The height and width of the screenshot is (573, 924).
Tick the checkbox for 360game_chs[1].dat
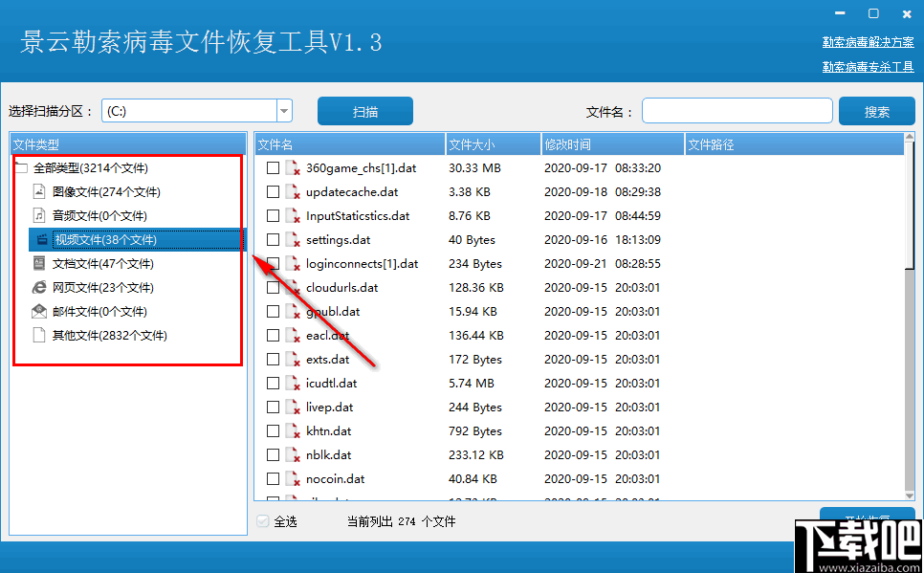point(273,168)
